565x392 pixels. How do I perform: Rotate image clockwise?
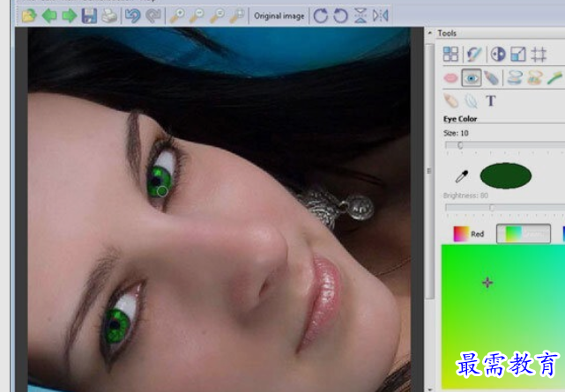320,16
